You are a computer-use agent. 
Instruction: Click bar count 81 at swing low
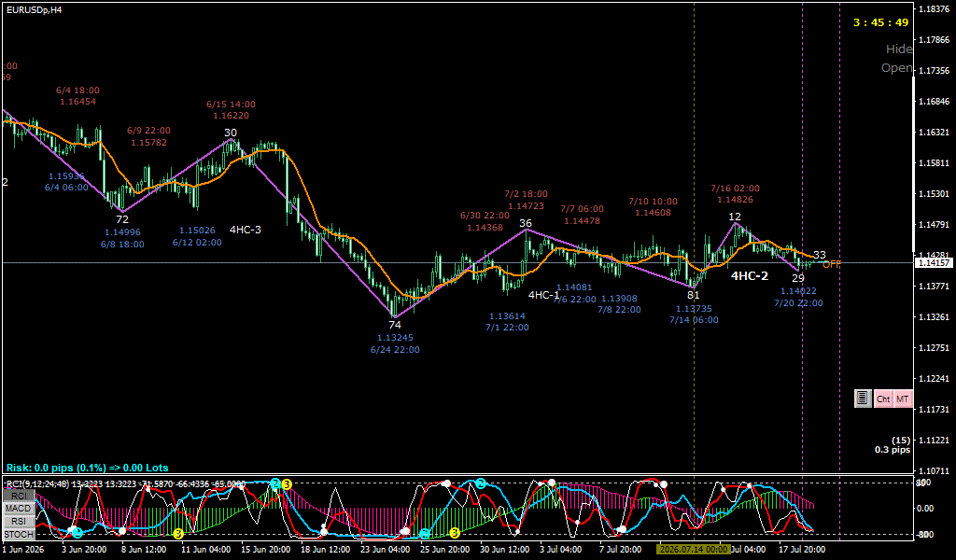click(694, 296)
